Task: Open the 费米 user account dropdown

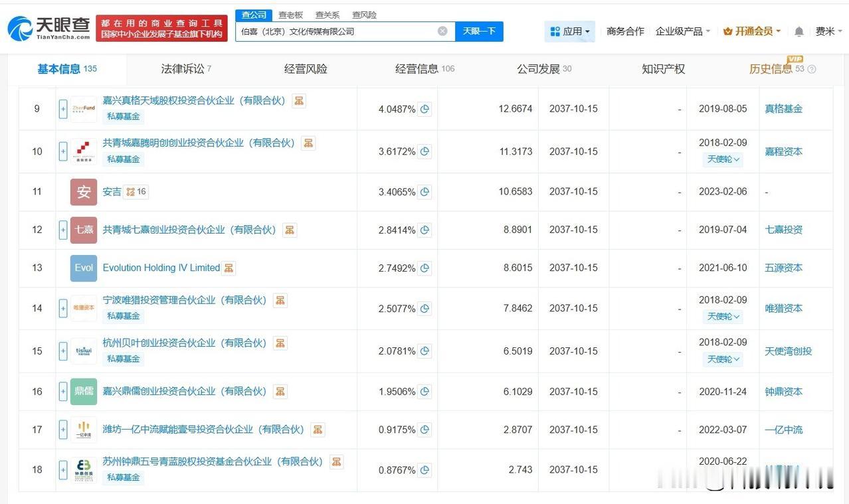Action: coord(828,31)
